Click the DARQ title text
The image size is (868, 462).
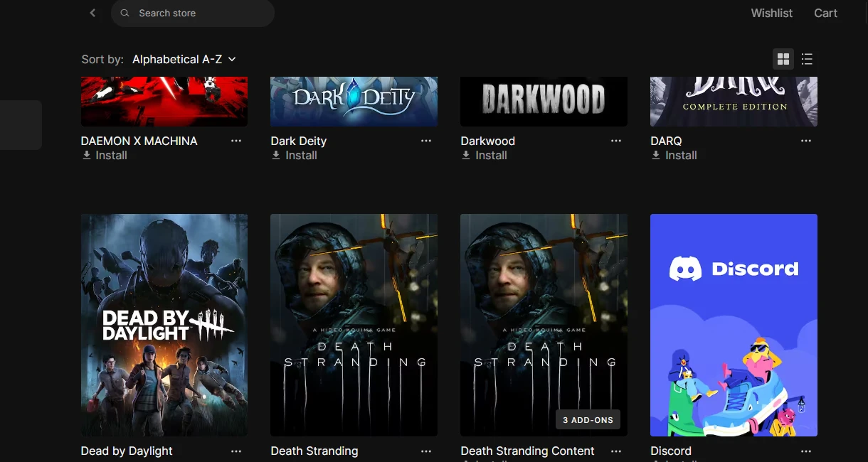pyautogui.click(x=667, y=141)
